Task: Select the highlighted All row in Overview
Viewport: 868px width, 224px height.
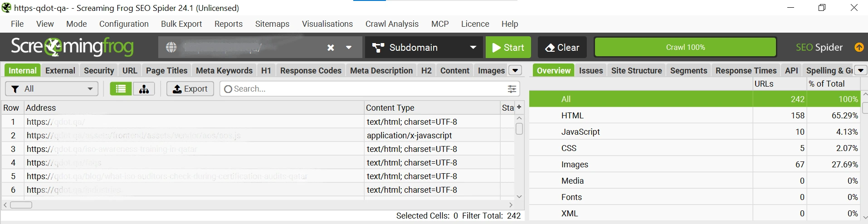Action: pos(694,99)
